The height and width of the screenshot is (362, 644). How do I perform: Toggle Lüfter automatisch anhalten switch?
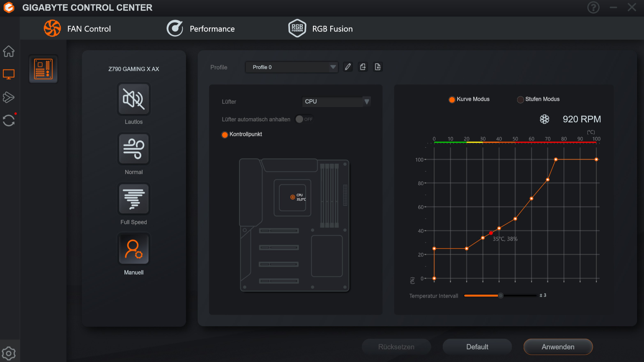(x=304, y=119)
